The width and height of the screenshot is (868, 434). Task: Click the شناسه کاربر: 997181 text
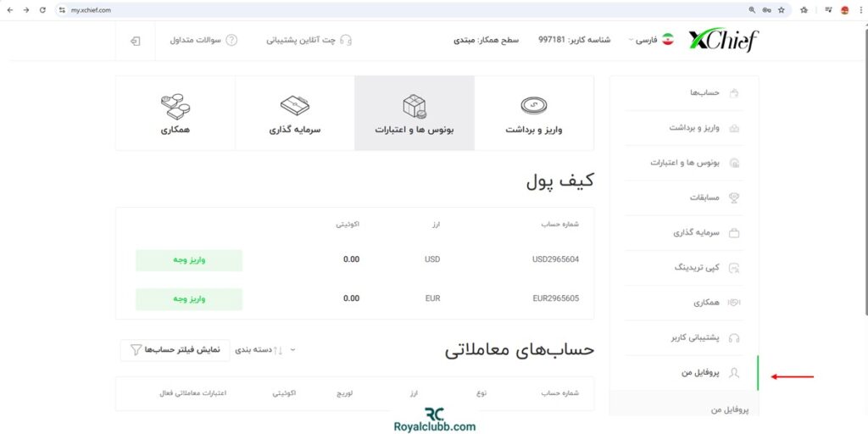pos(574,41)
